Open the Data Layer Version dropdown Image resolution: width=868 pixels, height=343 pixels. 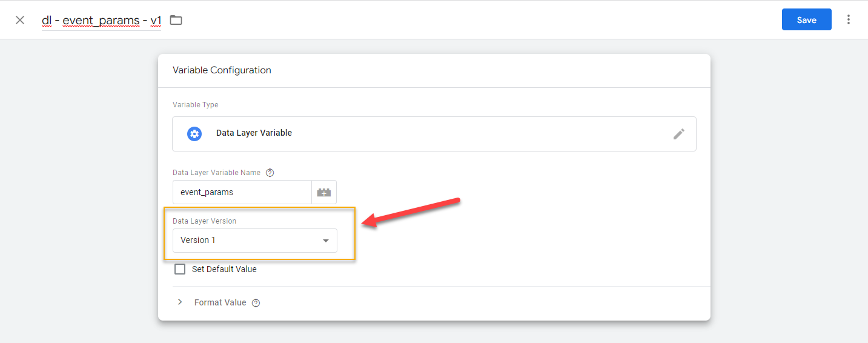[254, 241]
